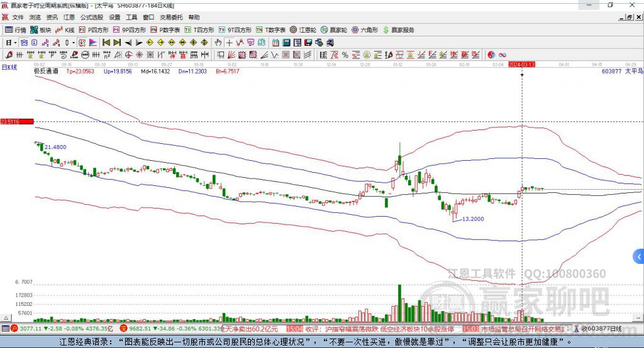
Task: Click the black right triangle arrow
Action: tap(139, 43)
